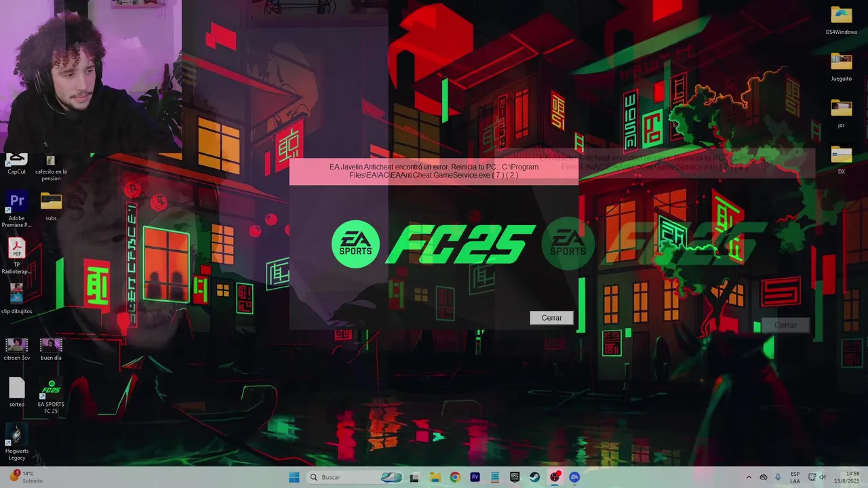Open the Windows Start menu
The width and height of the screenshot is (868, 488).
[294, 477]
